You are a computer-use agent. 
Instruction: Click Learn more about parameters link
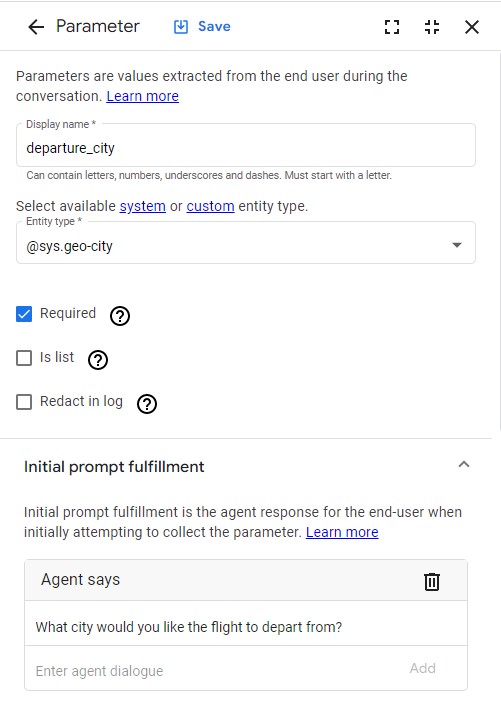pos(142,96)
